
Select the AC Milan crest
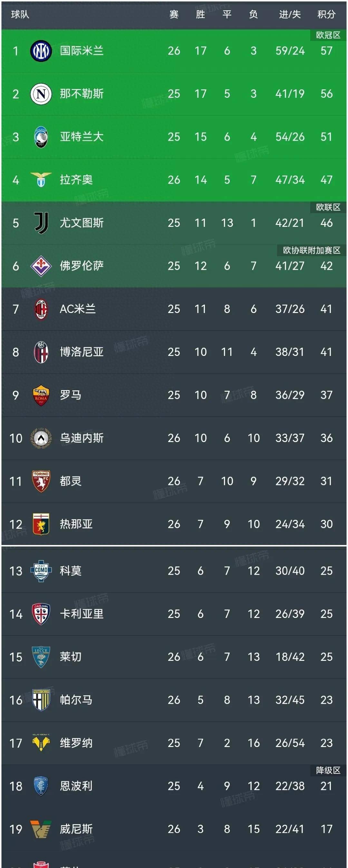tap(41, 309)
